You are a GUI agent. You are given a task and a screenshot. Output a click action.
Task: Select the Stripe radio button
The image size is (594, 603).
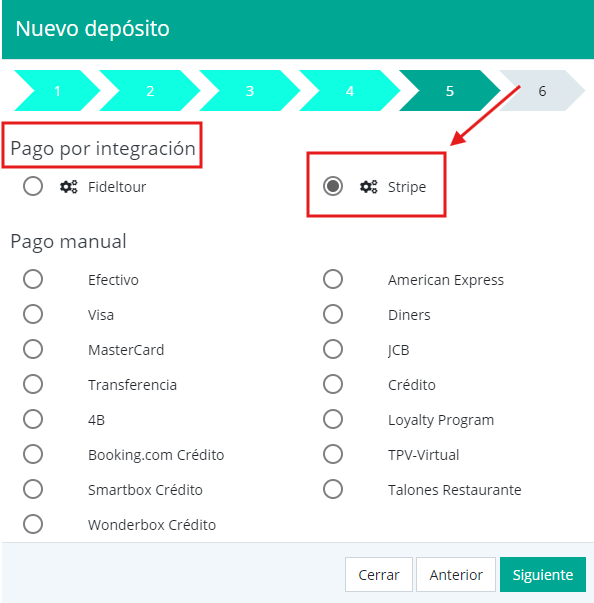(333, 186)
